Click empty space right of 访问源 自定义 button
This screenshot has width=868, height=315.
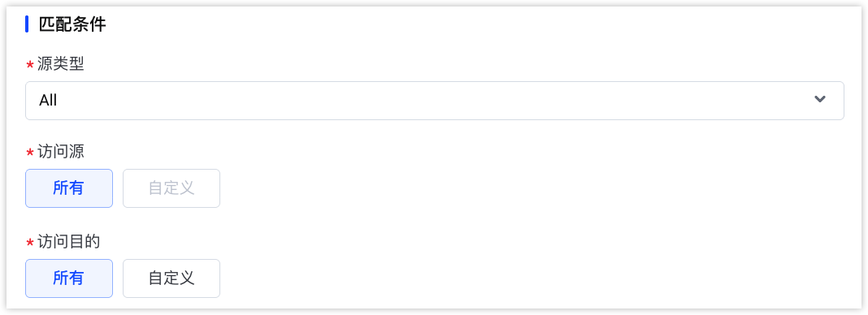pyautogui.click(x=532, y=188)
